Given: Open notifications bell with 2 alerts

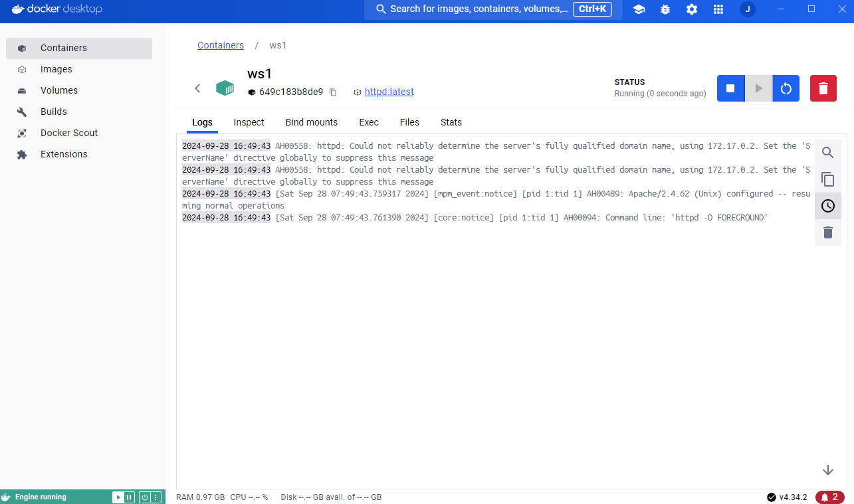Looking at the screenshot, I should (x=830, y=497).
